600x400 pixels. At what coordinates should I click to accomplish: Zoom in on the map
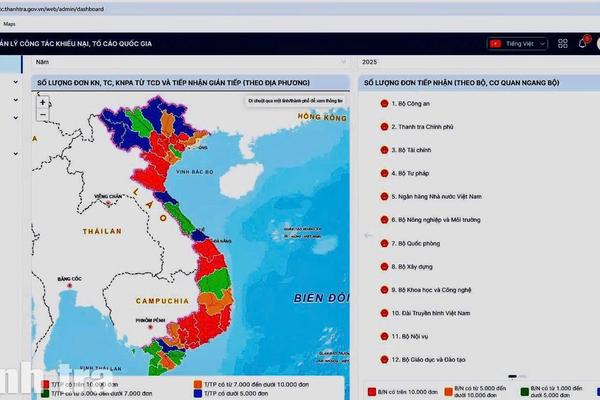(43, 103)
